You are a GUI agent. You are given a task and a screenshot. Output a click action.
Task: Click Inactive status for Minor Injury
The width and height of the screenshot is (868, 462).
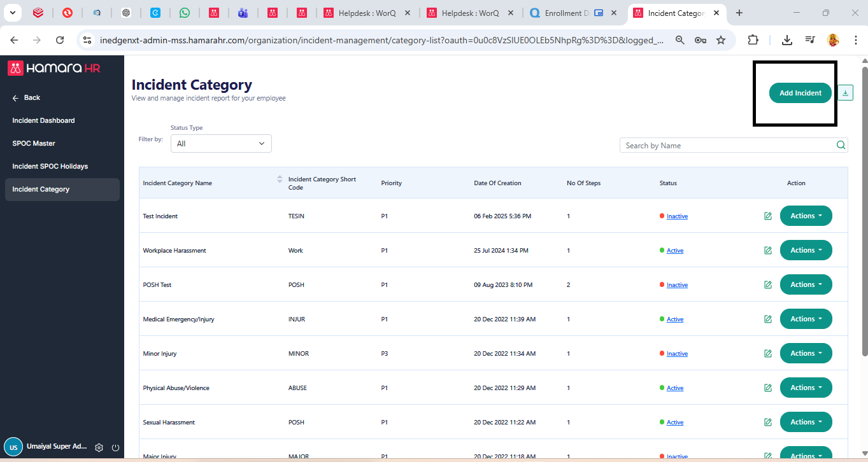click(x=677, y=354)
